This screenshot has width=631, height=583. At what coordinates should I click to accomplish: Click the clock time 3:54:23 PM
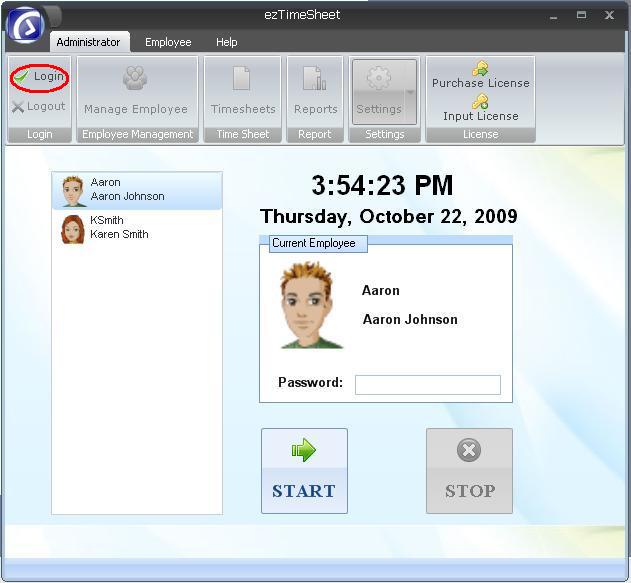(x=382, y=185)
